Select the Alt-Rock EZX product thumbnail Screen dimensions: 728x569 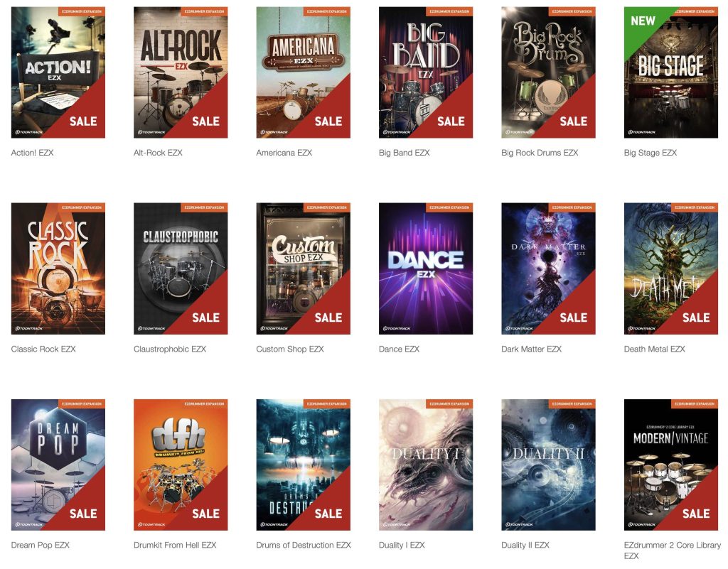tap(181, 72)
